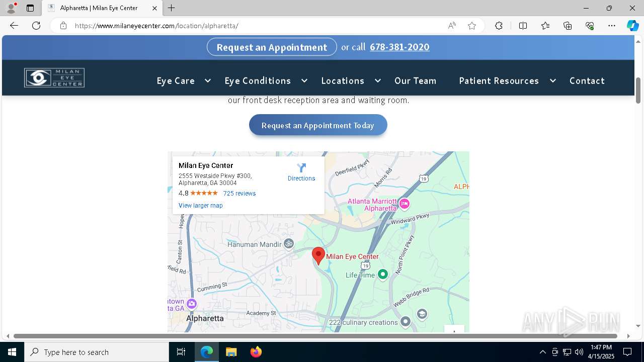Expand Patient Resources dropdown chevron
Image resolution: width=644 pixels, height=362 pixels.
pos(552,80)
